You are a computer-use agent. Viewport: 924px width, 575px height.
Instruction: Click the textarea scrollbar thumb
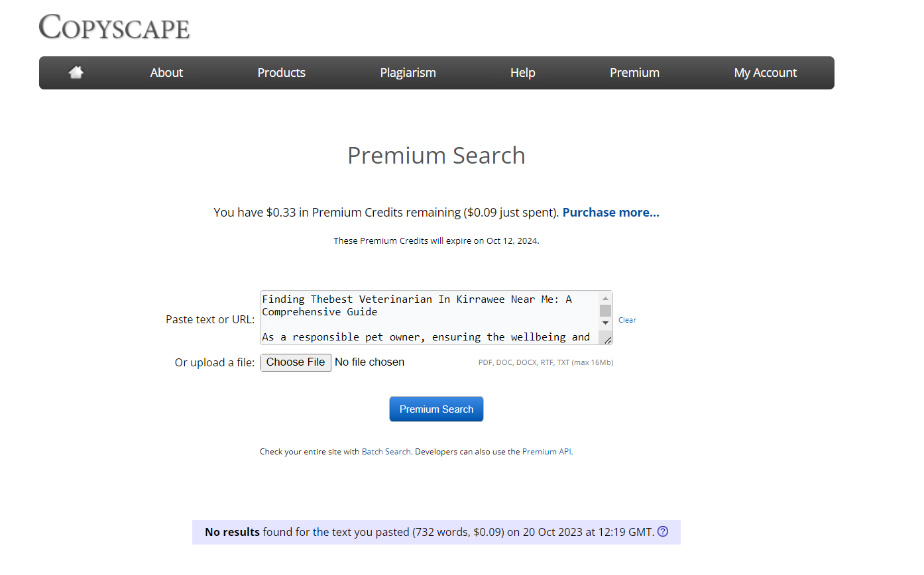605,311
